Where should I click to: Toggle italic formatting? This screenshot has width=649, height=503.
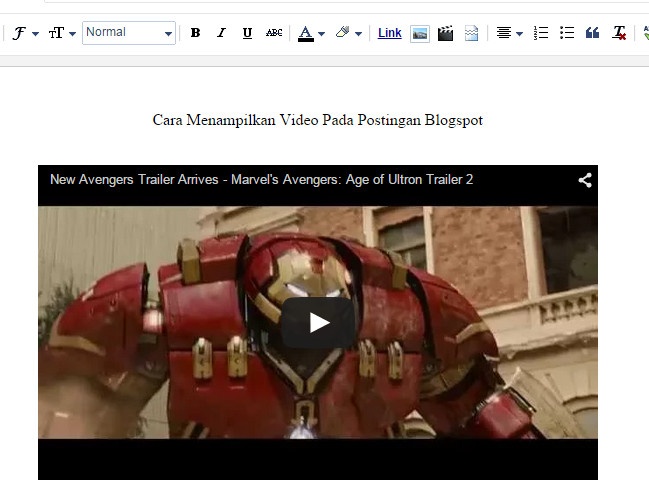221,33
